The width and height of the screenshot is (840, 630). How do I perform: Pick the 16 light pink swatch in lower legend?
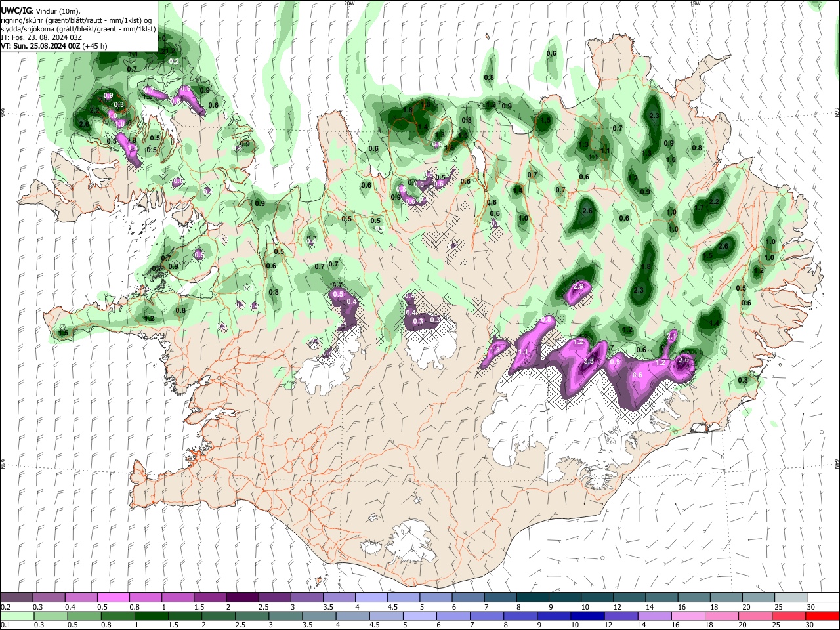[x=688, y=616]
